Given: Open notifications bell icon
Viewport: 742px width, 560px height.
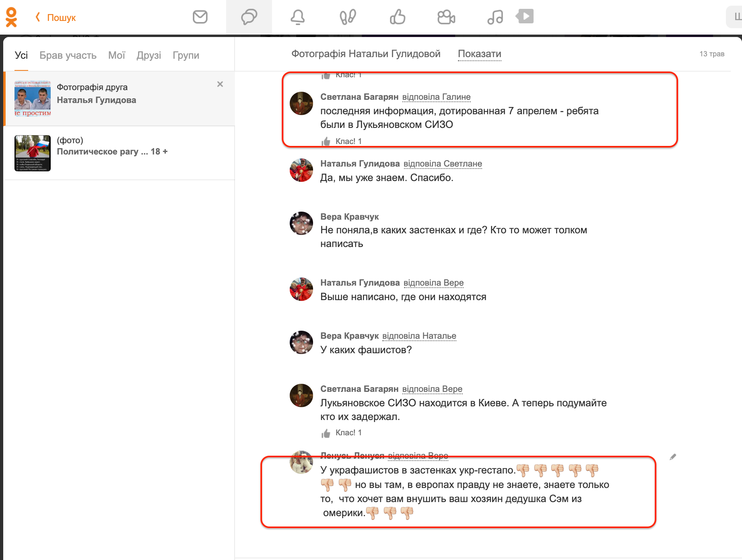Looking at the screenshot, I should [298, 17].
